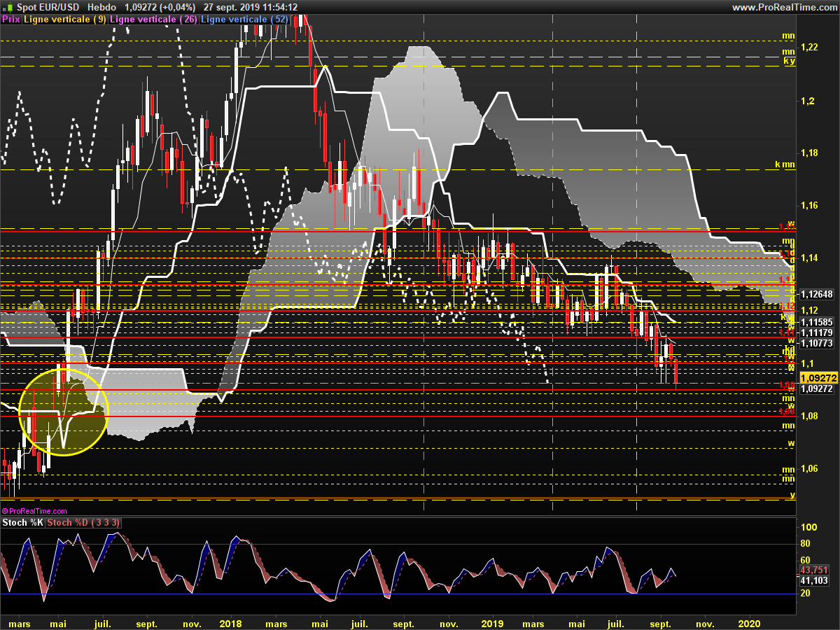This screenshot has height=630, width=840.
Task: Select the Ligne verticale (26) label
Action: tap(154, 20)
